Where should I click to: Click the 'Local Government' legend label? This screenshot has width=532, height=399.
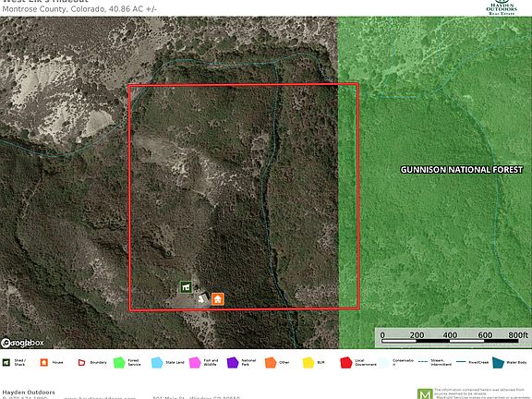click(x=366, y=362)
